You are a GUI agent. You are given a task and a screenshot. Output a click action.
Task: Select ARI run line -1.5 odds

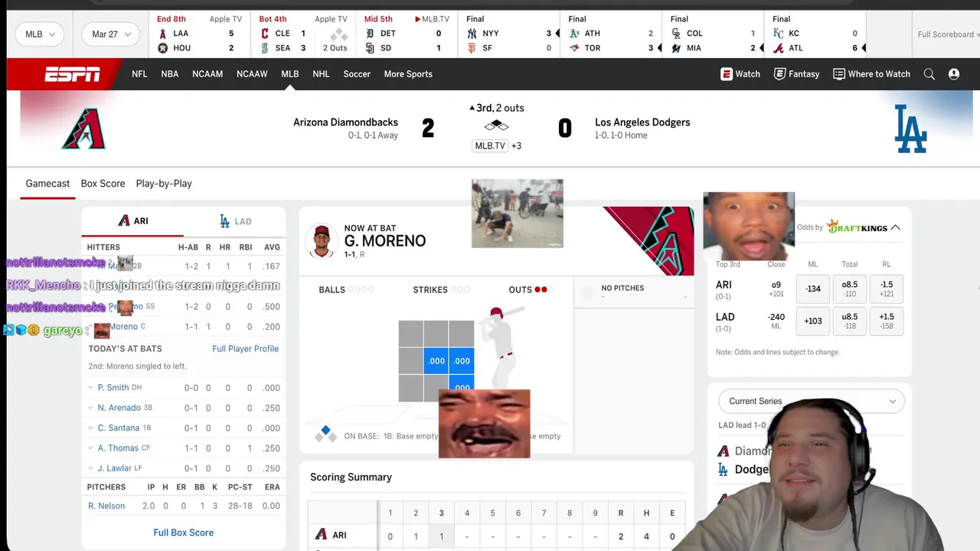(887, 289)
